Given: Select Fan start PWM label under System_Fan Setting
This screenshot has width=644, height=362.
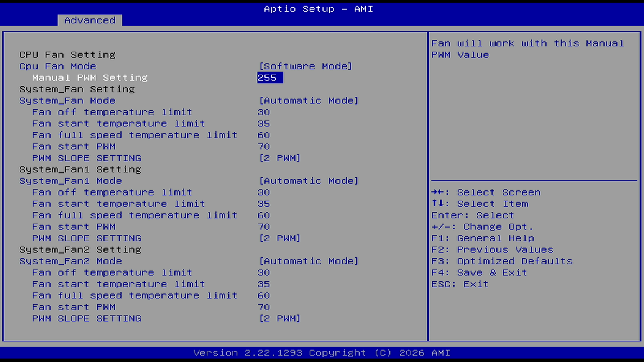Looking at the screenshot, I should point(74,147).
